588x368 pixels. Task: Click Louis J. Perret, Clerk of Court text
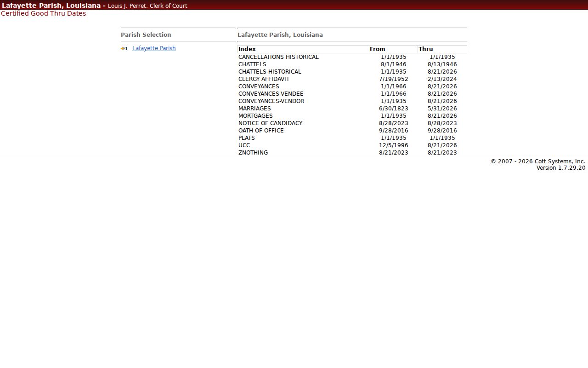pos(147,6)
